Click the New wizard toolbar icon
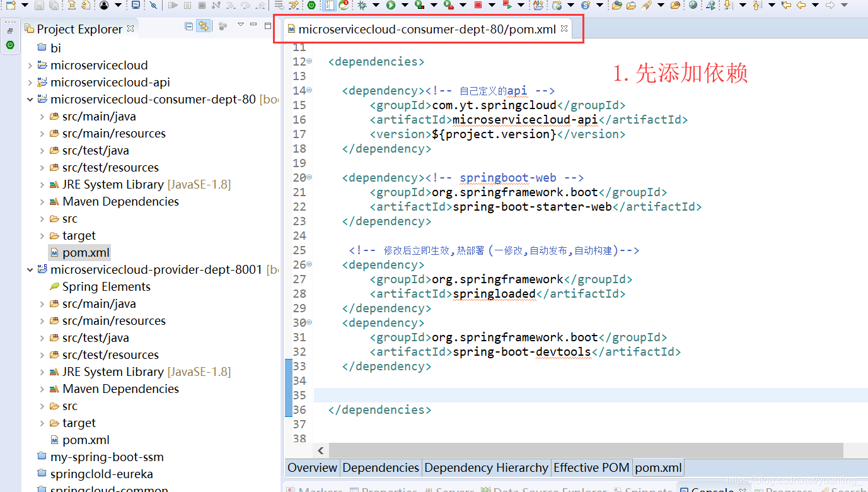The height and width of the screenshot is (492, 868). tap(11, 5)
